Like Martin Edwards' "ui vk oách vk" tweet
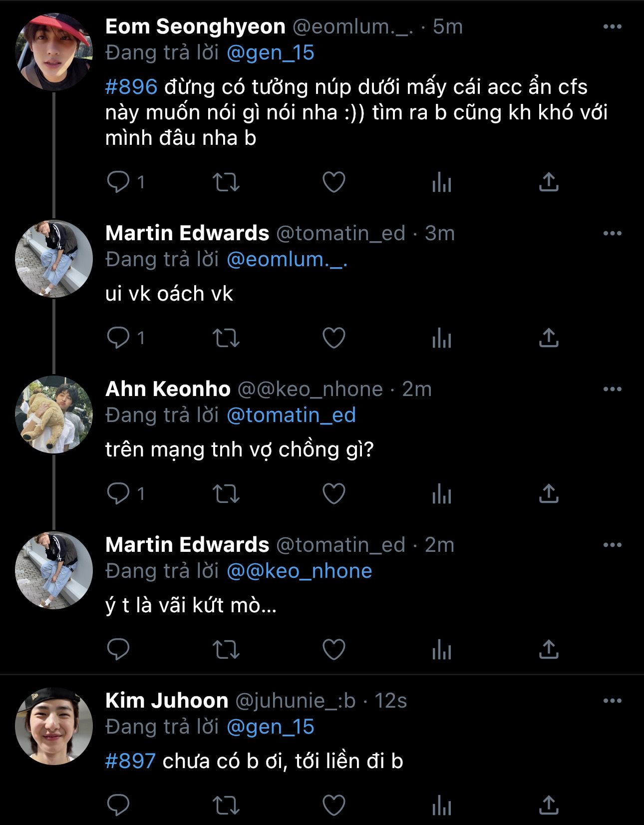This screenshot has height=825, width=644. coord(334,338)
